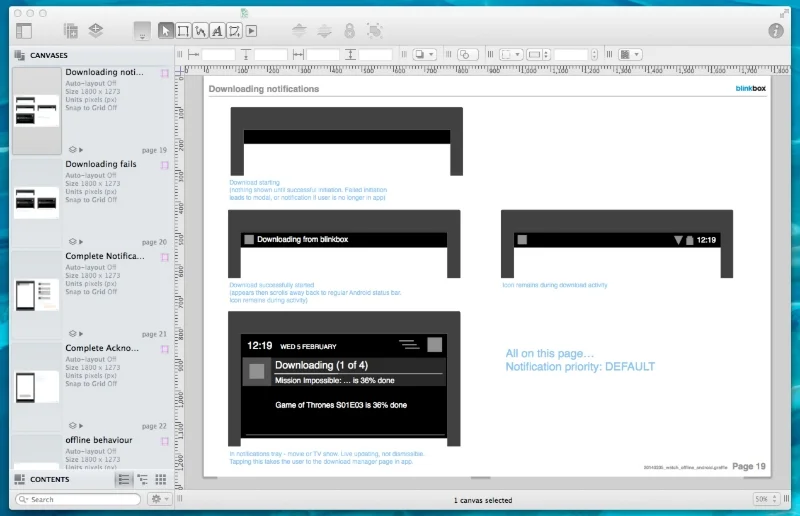Click the vertical Y position icon
The width and height of the screenshot is (800, 516).
[x=246, y=55]
